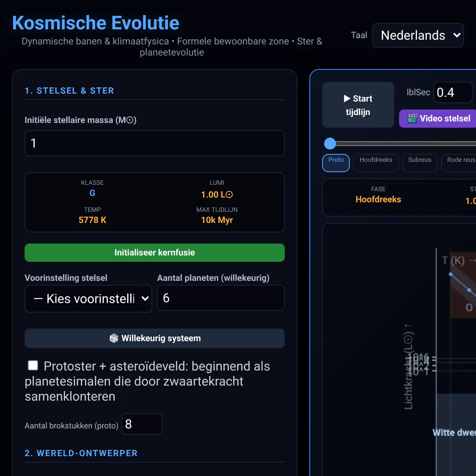The height and width of the screenshot is (476, 476).
Task: Click the 2. WERELD-ONTWERPER heading
Action: (81, 453)
